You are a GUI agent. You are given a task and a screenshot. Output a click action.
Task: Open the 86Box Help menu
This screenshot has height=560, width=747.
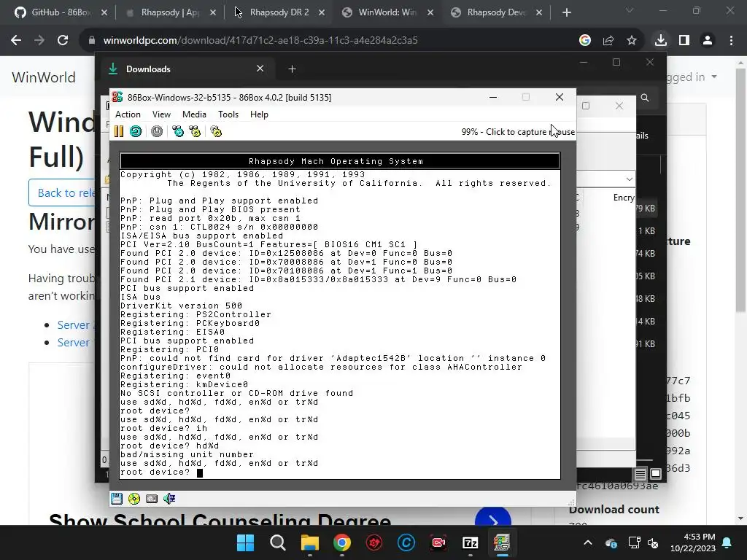tap(259, 114)
